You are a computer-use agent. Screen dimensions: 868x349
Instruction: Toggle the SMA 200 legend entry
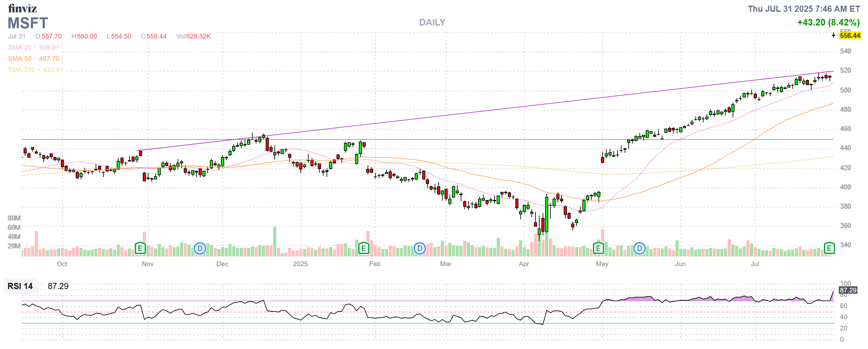(21, 70)
